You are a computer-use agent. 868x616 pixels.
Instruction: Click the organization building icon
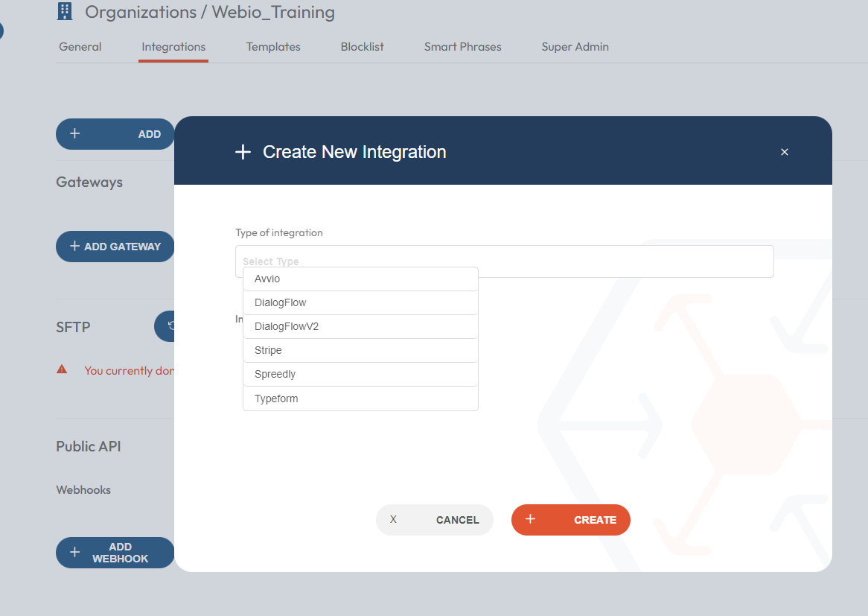click(x=65, y=12)
